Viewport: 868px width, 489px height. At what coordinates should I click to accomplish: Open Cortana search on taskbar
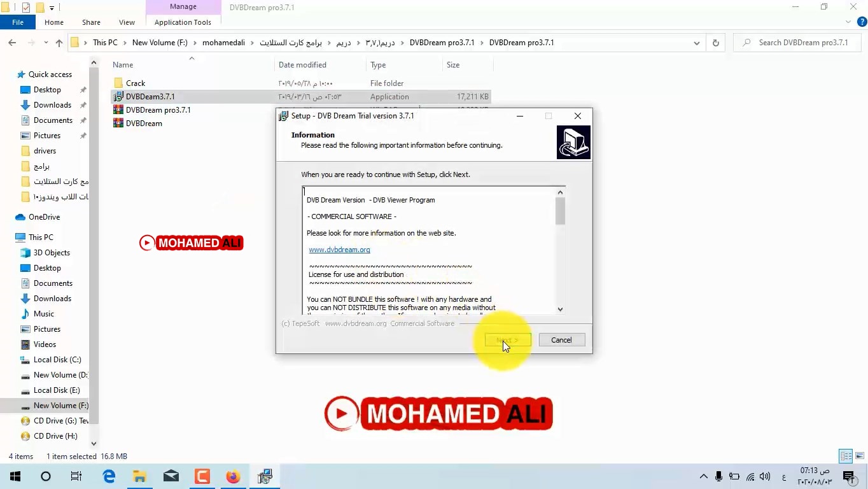46,476
